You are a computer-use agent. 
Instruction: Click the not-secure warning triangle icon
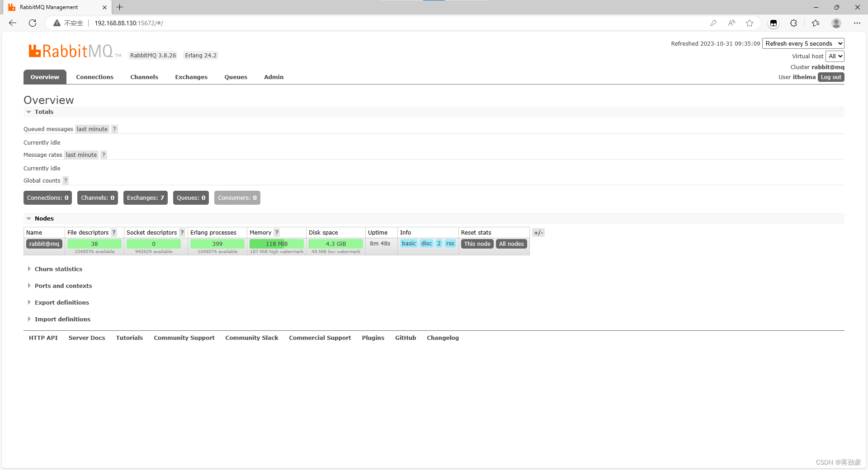(57, 23)
